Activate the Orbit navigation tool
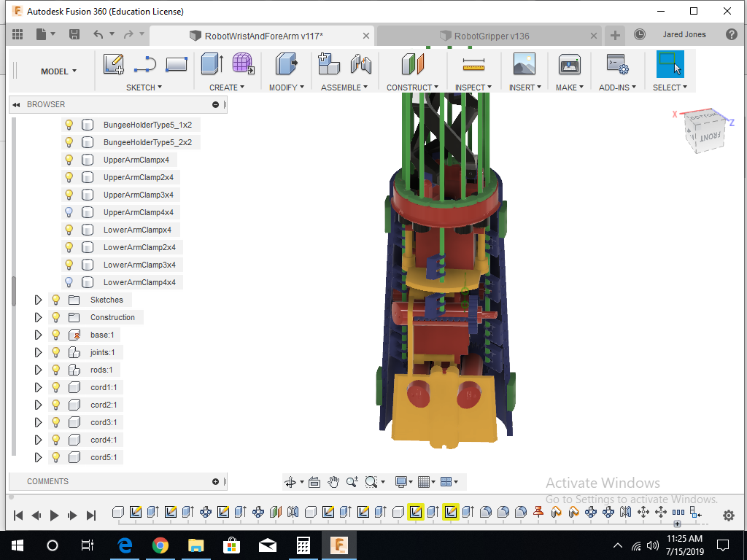Viewport: 747px width, 560px height. (x=290, y=482)
